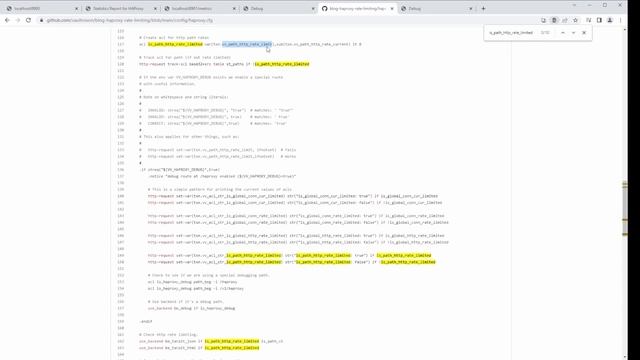The width and height of the screenshot is (640, 360).
Task: Click the is_global_http_rate_limited: true line
Action: pos(296,236)
